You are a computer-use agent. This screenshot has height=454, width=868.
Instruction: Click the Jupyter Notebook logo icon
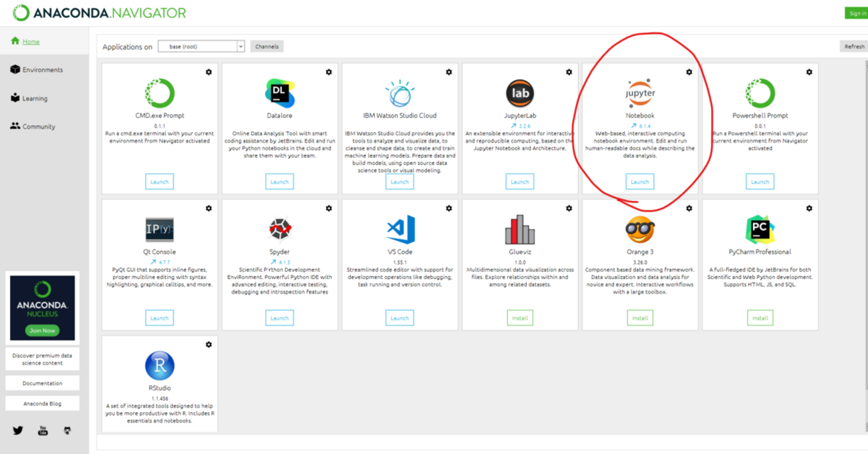[639, 93]
